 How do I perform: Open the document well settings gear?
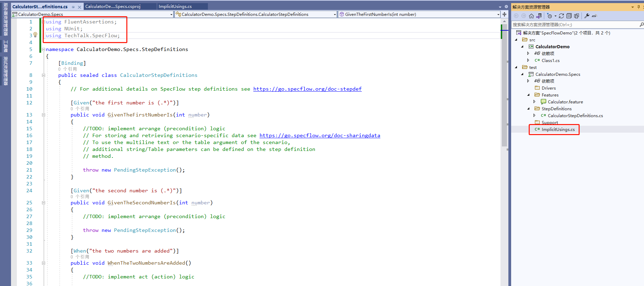pyautogui.click(x=506, y=7)
